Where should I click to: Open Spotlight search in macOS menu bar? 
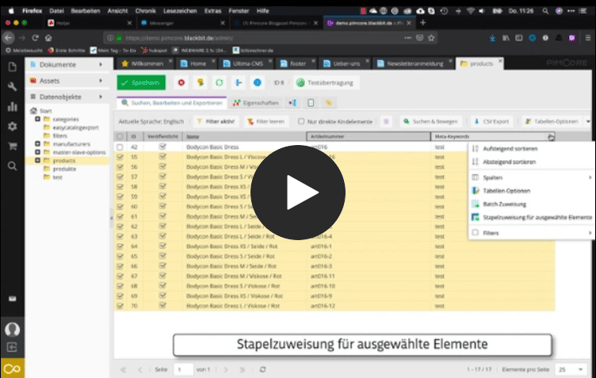pyautogui.click(x=545, y=11)
